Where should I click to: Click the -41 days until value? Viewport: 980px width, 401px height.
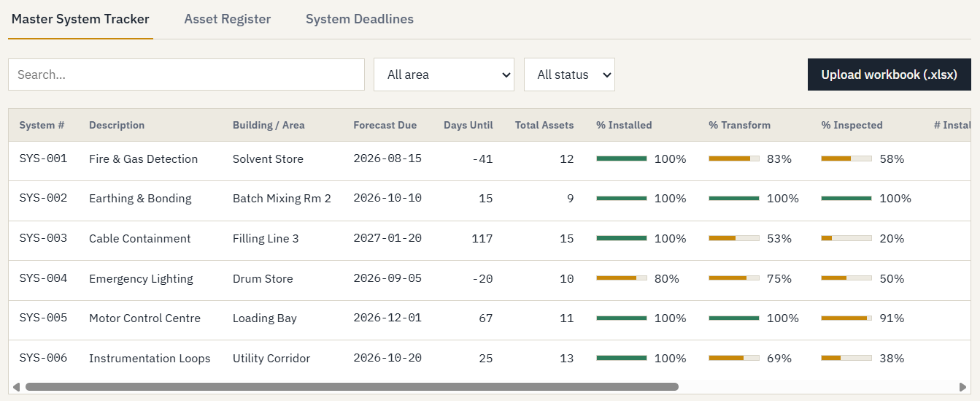click(482, 159)
